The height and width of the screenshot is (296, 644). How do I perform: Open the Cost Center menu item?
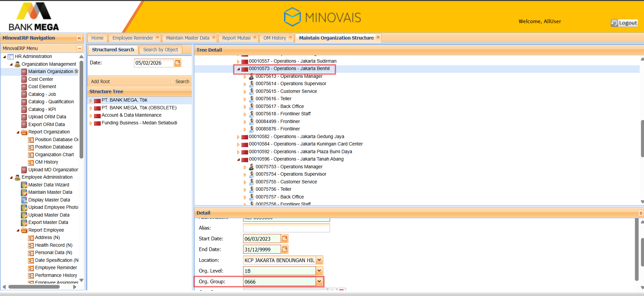(x=41, y=79)
